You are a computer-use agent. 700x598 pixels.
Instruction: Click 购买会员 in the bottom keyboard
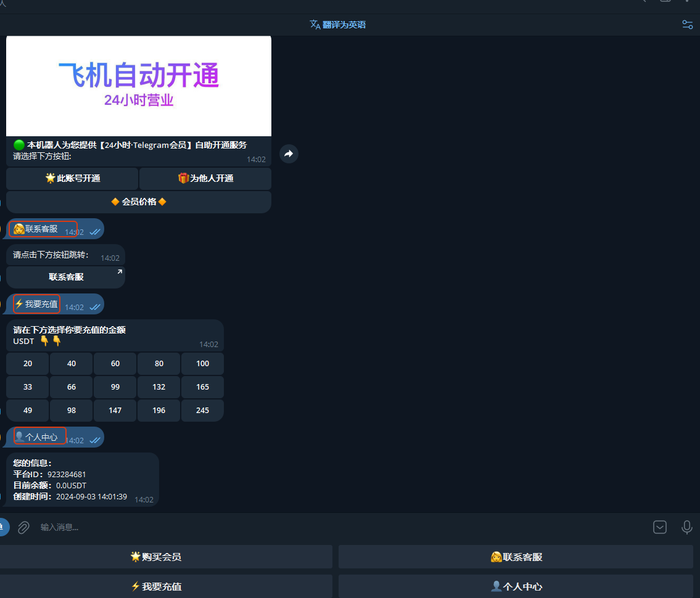pyautogui.click(x=156, y=557)
